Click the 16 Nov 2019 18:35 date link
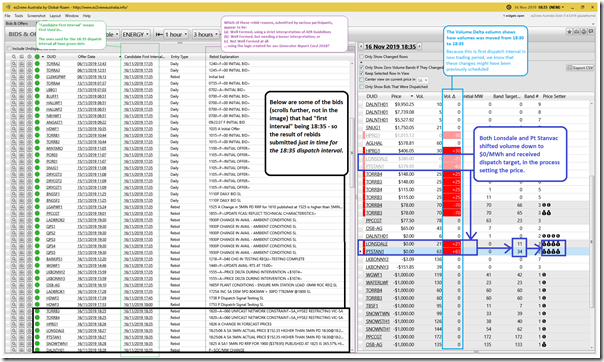The height and width of the screenshot is (362, 604). pos(390,47)
